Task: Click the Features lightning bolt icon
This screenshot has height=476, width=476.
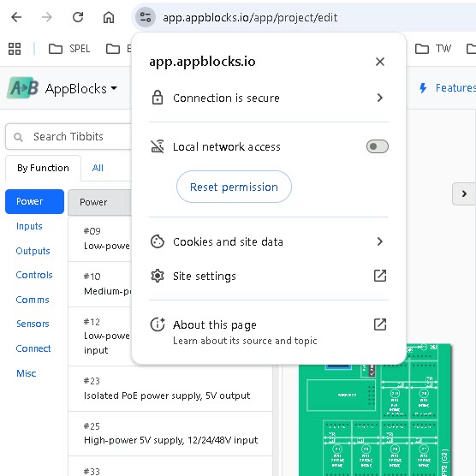Action: 423,88
